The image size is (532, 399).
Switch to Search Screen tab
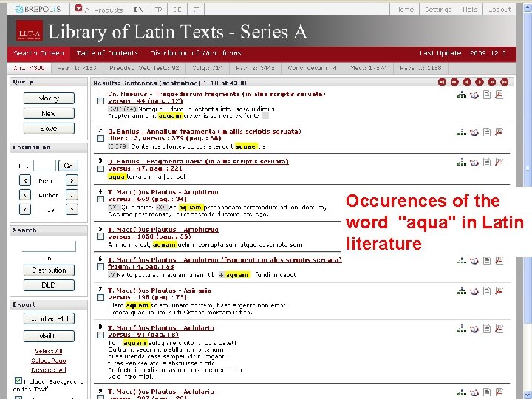click(x=38, y=53)
